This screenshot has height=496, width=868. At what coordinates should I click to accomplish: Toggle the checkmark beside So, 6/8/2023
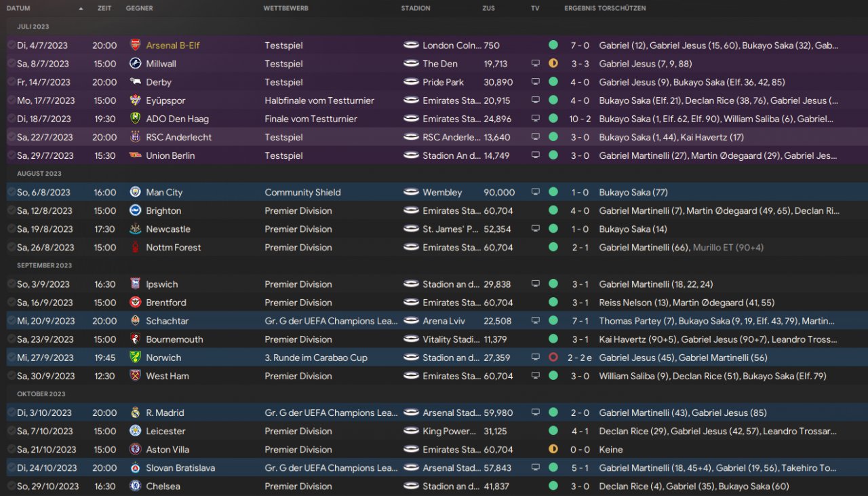coord(12,192)
